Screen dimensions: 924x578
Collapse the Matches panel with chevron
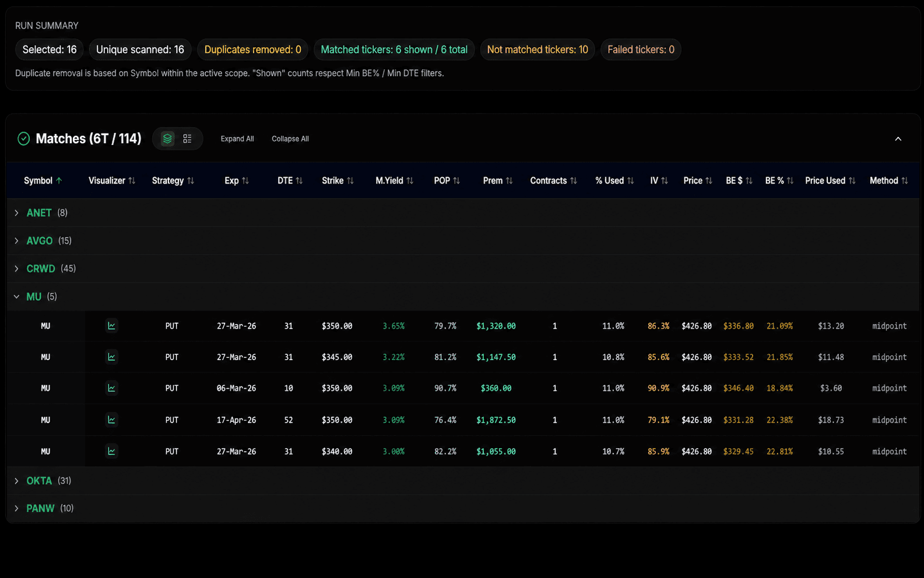click(x=898, y=139)
